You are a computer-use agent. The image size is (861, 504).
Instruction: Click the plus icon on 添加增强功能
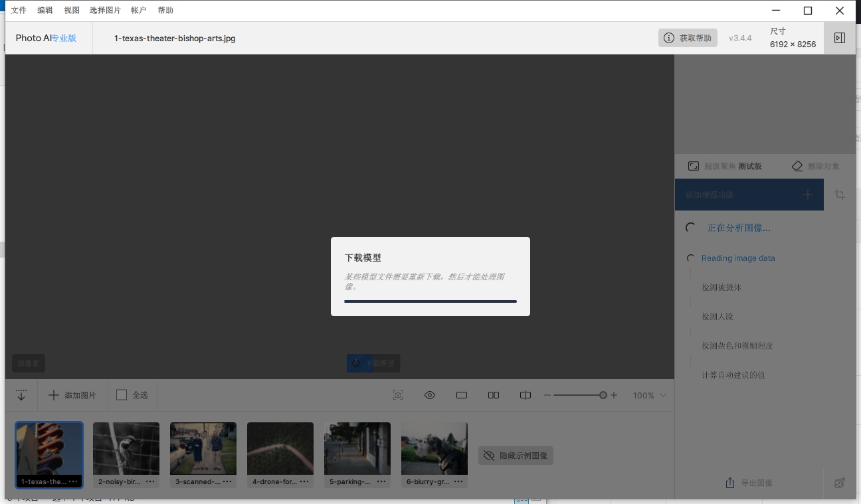click(807, 195)
